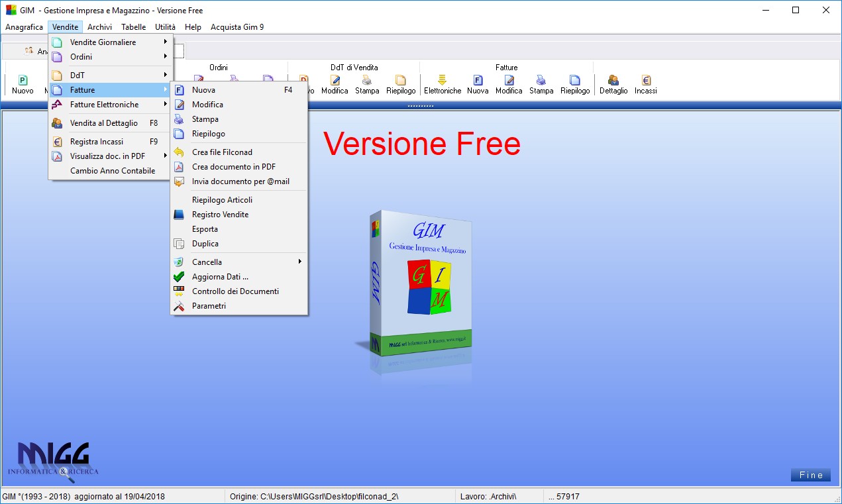Viewport: 842px width, 504px height.
Task: Open the Help menu
Action: coord(193,27)
